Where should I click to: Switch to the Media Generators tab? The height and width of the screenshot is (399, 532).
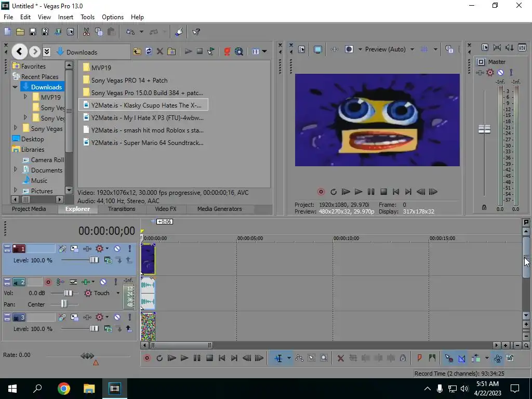coord(220,209)
